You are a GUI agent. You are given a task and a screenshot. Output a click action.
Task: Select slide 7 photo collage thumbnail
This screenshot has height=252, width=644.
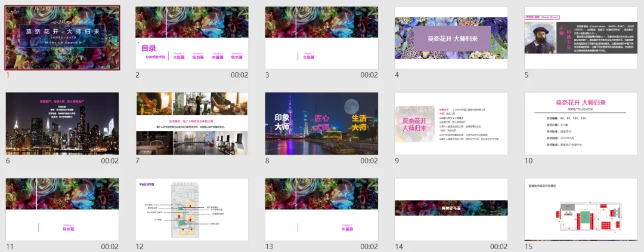coord(192,124)
